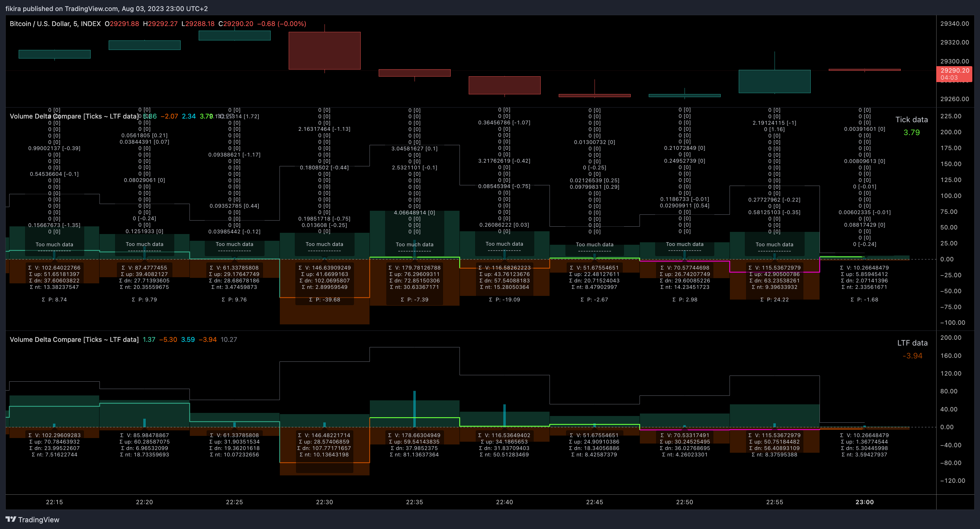Click the Σ V: 178.66304949 label in LTF pane
This screenshot has width=980, height=529.
414,435
